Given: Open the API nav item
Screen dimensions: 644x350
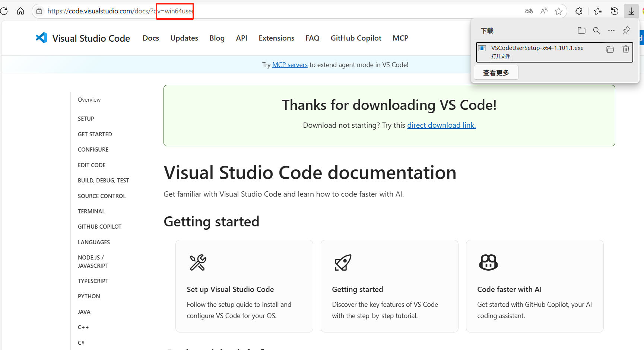Looking at the screenshot, I should [x=242, y=38].
